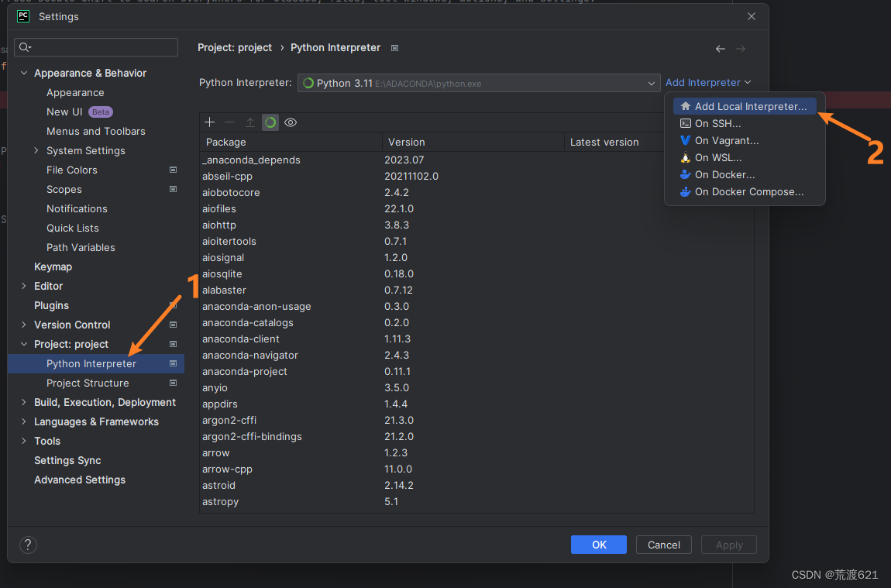Viewport: 891px width, 588px height.
Task: Click the project-level marker next to Version Control
Action: (174, 325)
